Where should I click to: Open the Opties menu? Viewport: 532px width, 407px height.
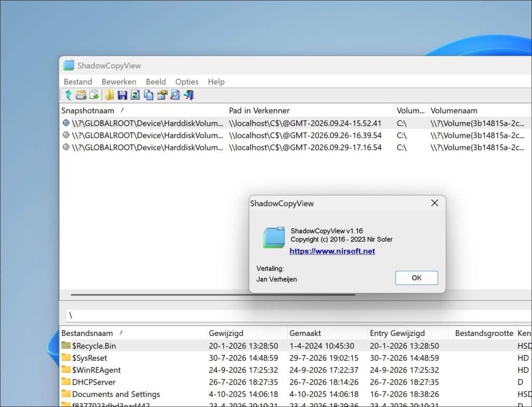coord(187,82)
